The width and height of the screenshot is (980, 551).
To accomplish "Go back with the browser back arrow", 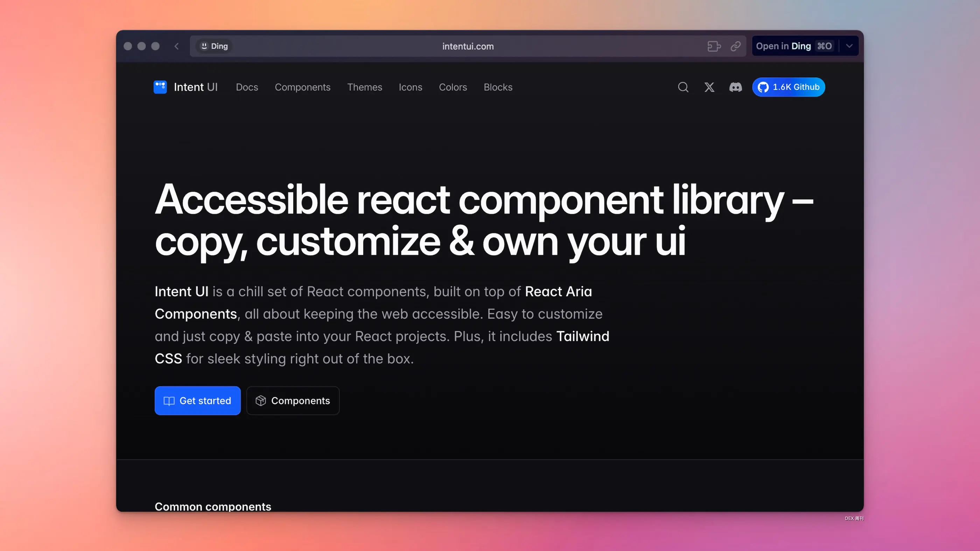I will [x=176, y=46].
